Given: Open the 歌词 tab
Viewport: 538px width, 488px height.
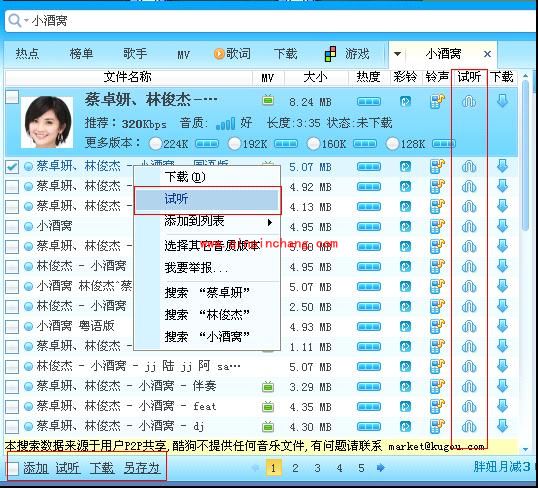Looking at the screenshot, I should 232,54.
